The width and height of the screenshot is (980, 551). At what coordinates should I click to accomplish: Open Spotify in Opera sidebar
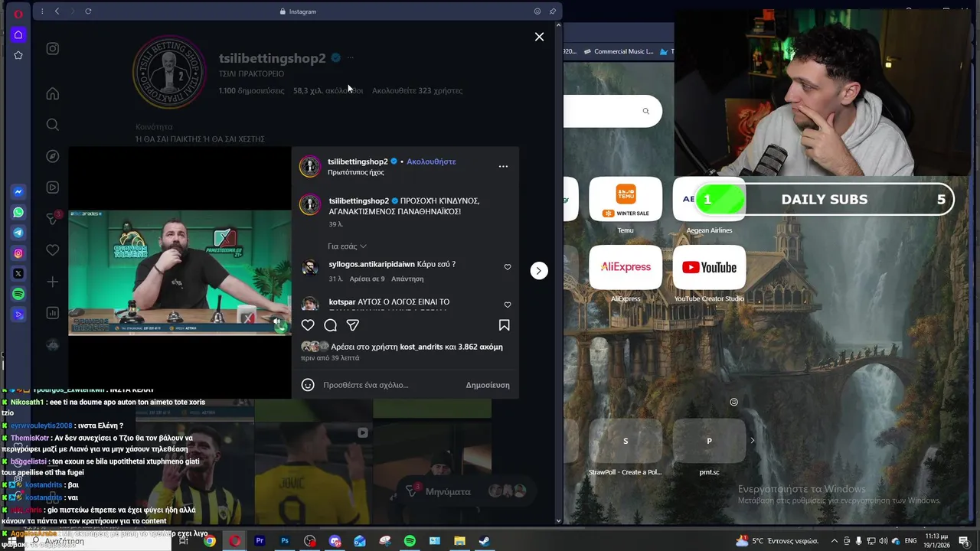[18, 294]
